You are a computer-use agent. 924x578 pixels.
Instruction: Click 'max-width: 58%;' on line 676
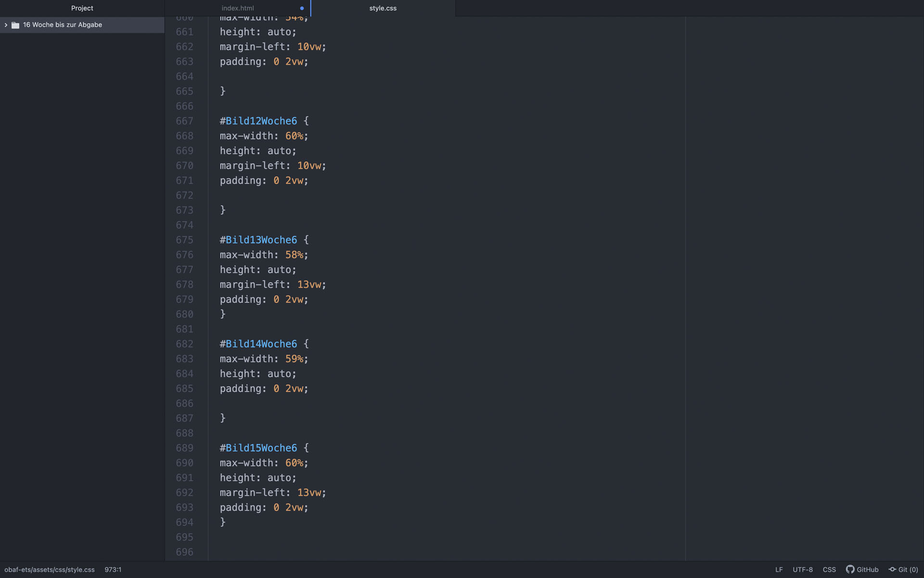(x=264, y=255)
